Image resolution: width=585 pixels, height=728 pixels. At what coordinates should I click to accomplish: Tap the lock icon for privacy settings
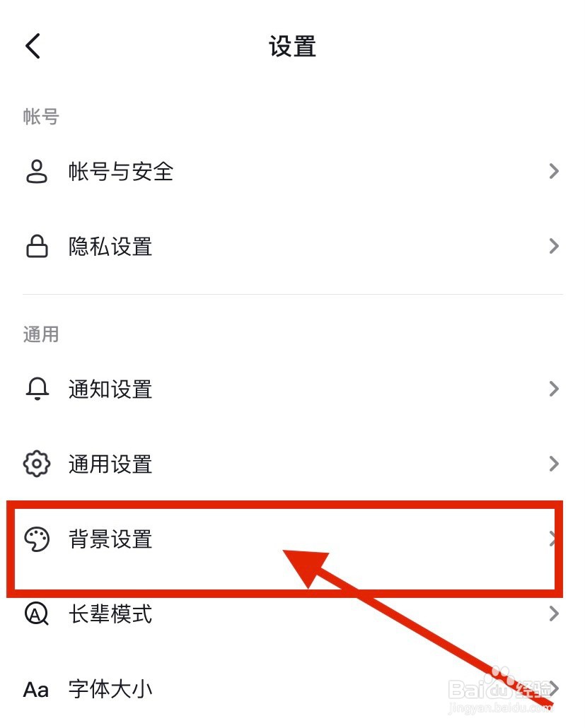37,246
